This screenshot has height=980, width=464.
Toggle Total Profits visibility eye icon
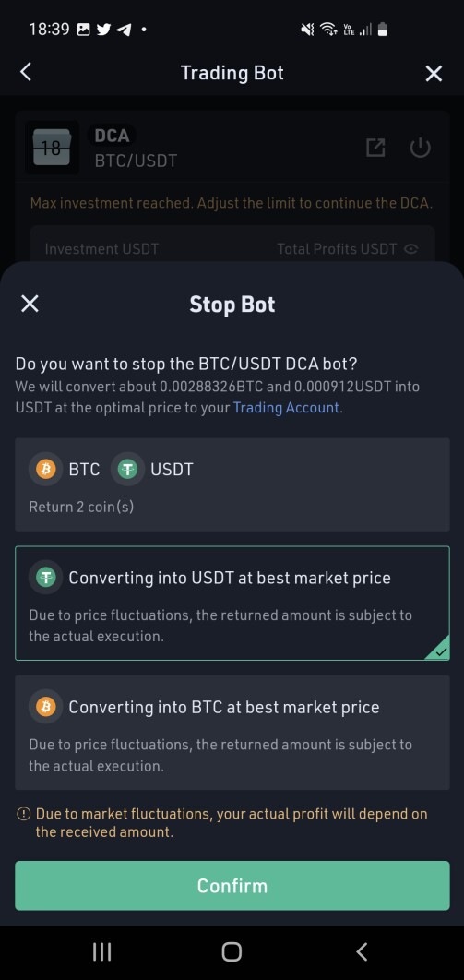pyautogui.click(x=410, y=249)
